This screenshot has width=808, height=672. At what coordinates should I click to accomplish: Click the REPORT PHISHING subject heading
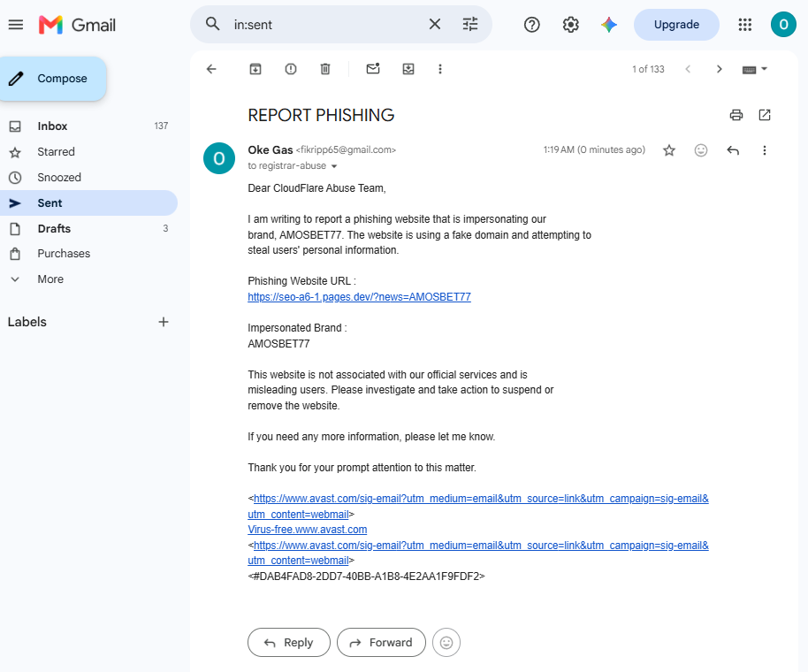click(x=321, y=115)
